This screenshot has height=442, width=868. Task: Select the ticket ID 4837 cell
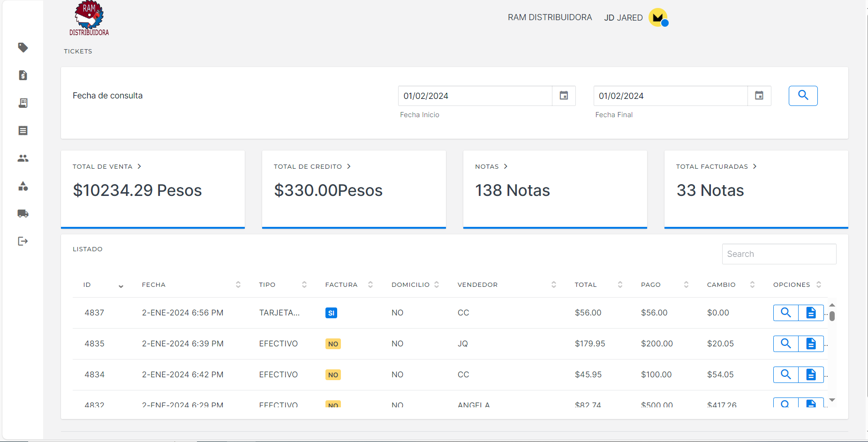tap(94, 313)
